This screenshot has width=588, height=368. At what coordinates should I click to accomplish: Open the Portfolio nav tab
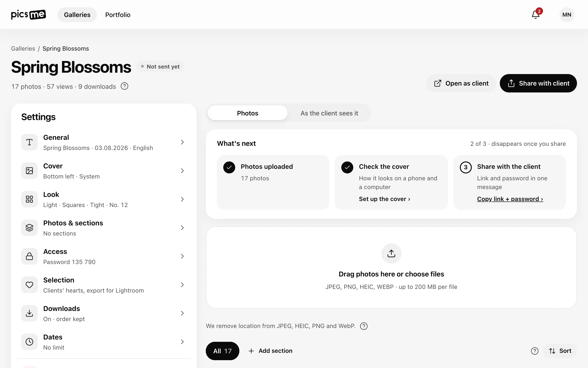pyautogui.click(x=118, y=14)
